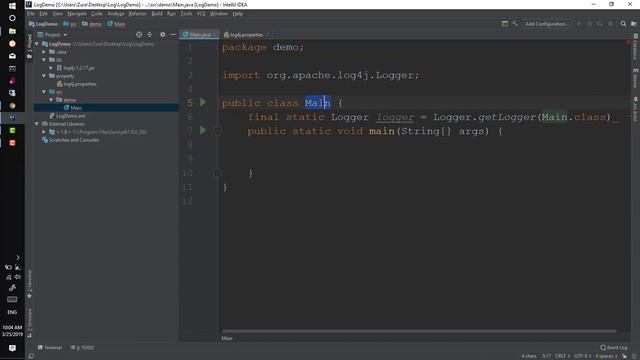Viewport: 640px width, 360px height.
Task: Click the run gutter icon beside class Main
Action: point(203,102)
